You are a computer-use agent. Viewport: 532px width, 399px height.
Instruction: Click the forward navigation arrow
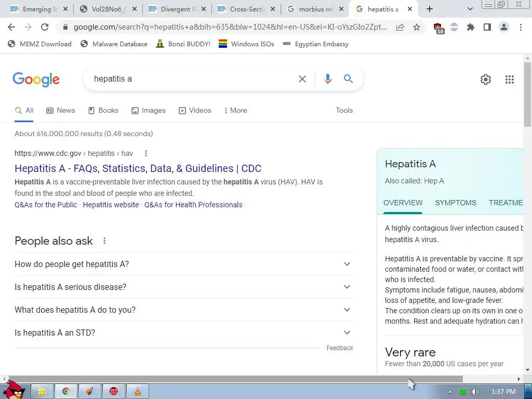coord(28,27)
